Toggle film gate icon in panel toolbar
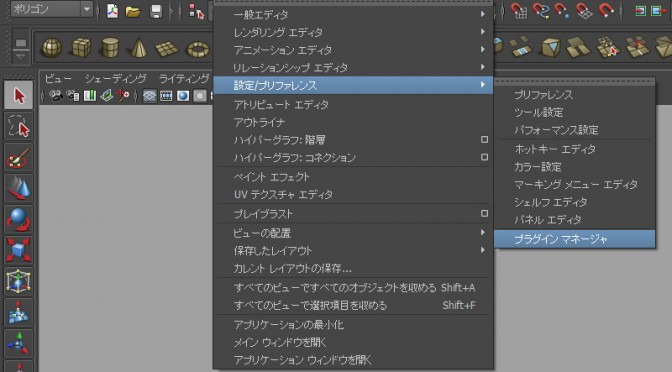The height and width of the screenshot is (372, 672). click(x=166, y=96)
